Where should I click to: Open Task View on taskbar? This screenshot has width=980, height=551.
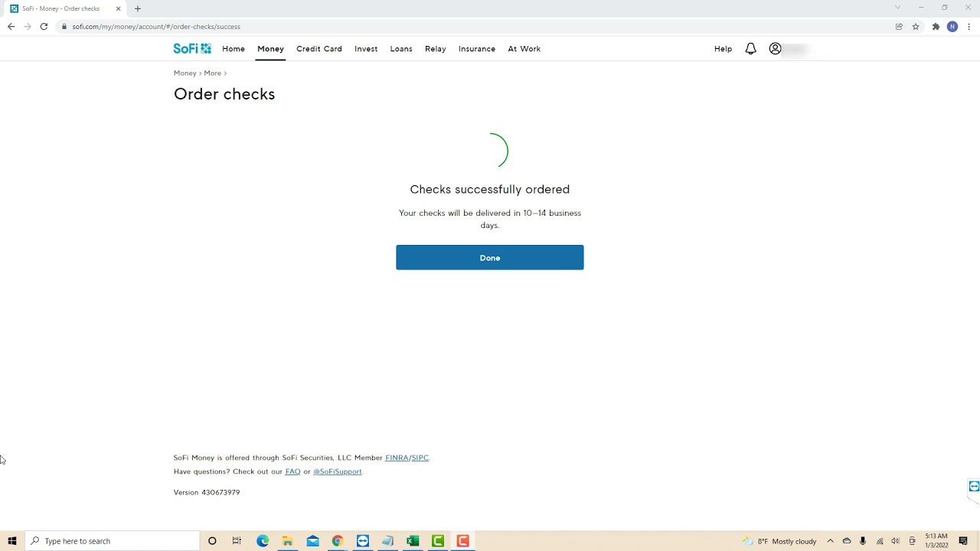point(237,541)
